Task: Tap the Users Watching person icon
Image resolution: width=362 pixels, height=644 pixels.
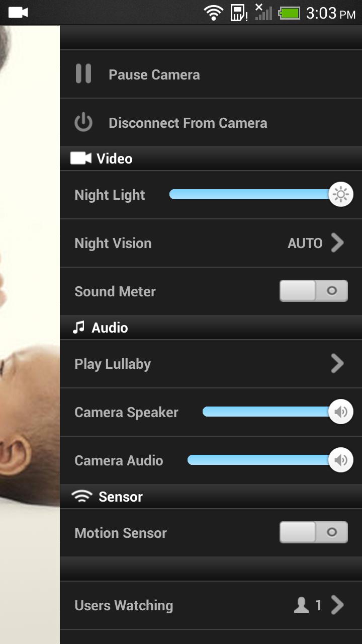Action: pyautogui.click(x=301, y=605)
